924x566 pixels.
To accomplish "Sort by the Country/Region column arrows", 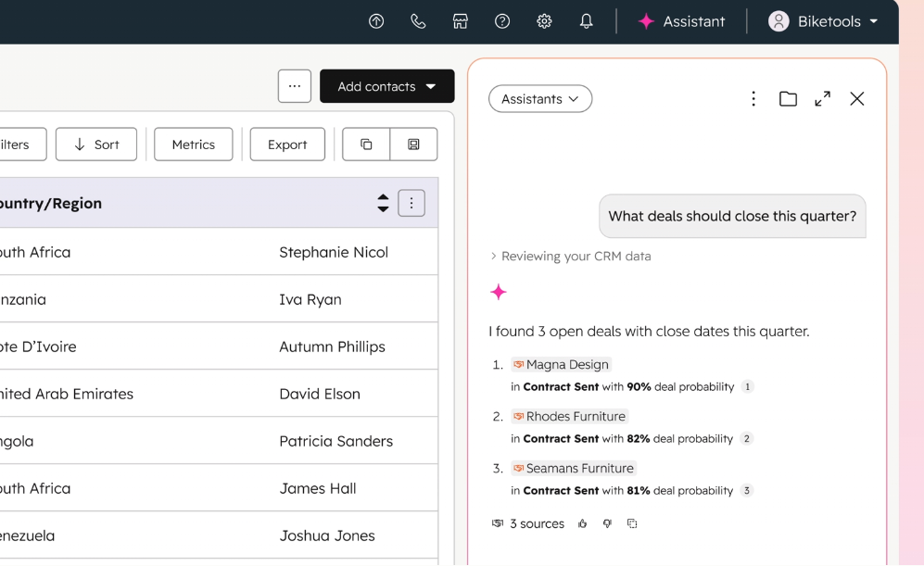I will pos(383,203).
